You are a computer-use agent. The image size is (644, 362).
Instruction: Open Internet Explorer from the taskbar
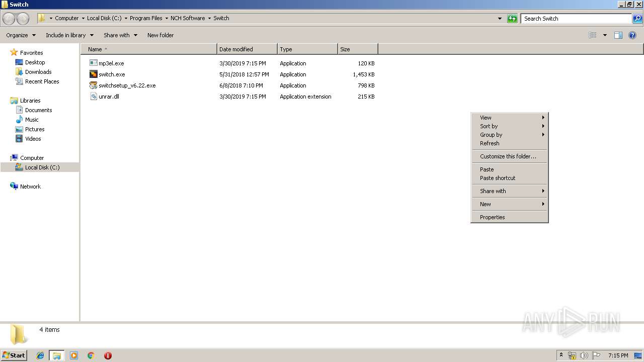tap(40, 355)
